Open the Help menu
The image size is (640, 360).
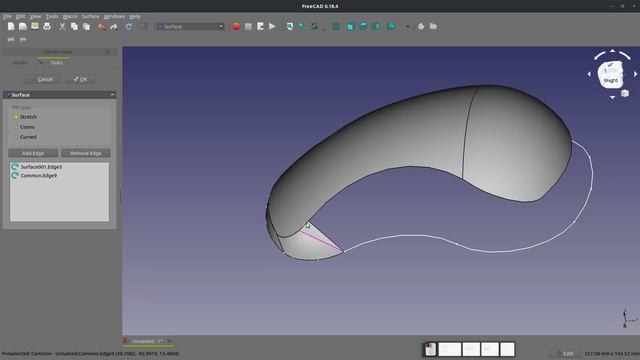pyautogui.click(x=135, y=16)
